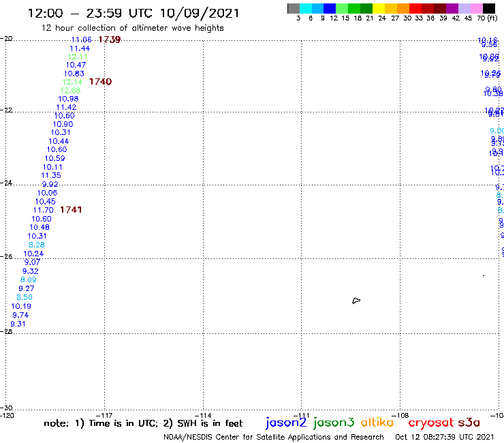Select the 10.59 wave height value

click(x=54, y=158)
